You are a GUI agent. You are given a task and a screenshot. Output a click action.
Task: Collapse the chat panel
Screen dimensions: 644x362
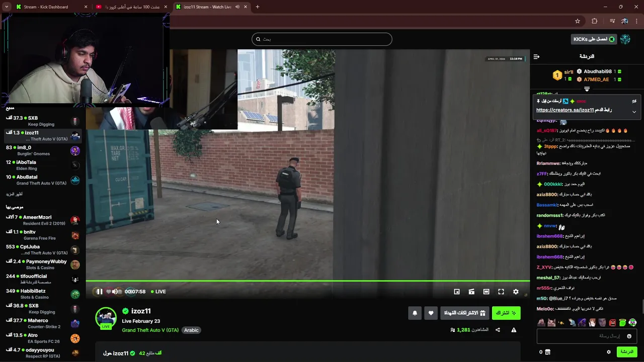click(536, 56)
